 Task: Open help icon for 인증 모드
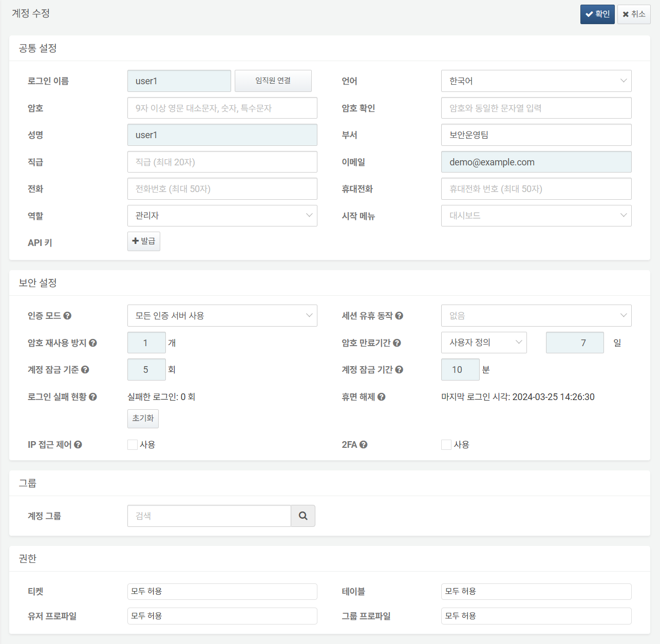[x=67, y=316]
